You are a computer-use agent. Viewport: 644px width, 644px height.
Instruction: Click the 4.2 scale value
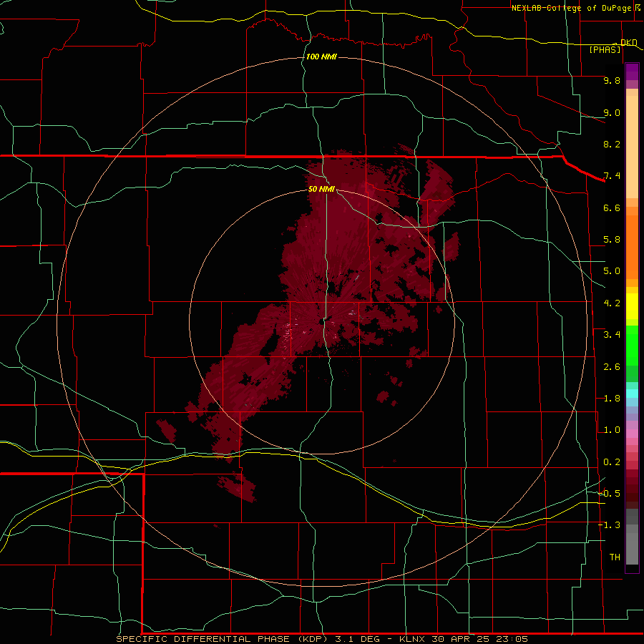(612, 303)
